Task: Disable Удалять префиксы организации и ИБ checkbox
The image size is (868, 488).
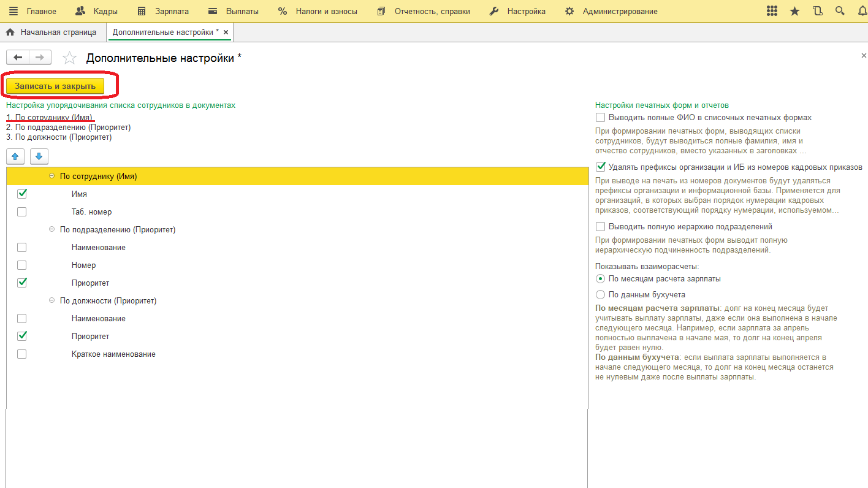Action: (601, 167)
